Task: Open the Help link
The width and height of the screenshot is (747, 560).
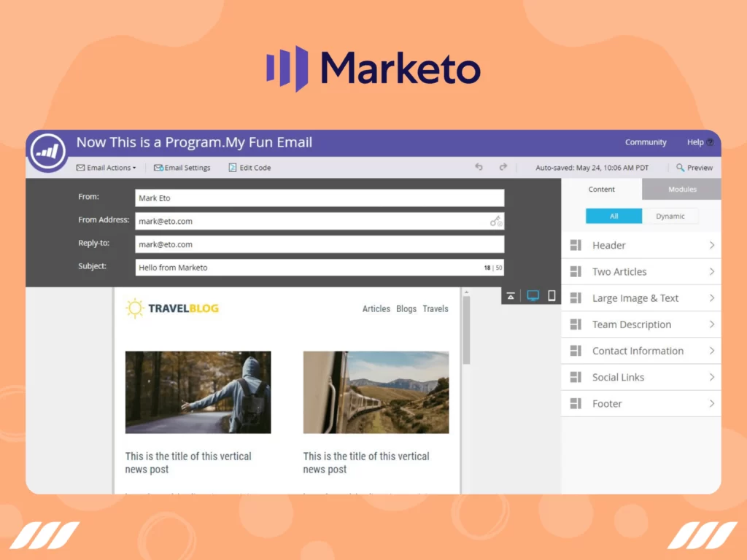Action: click(695, 142)
